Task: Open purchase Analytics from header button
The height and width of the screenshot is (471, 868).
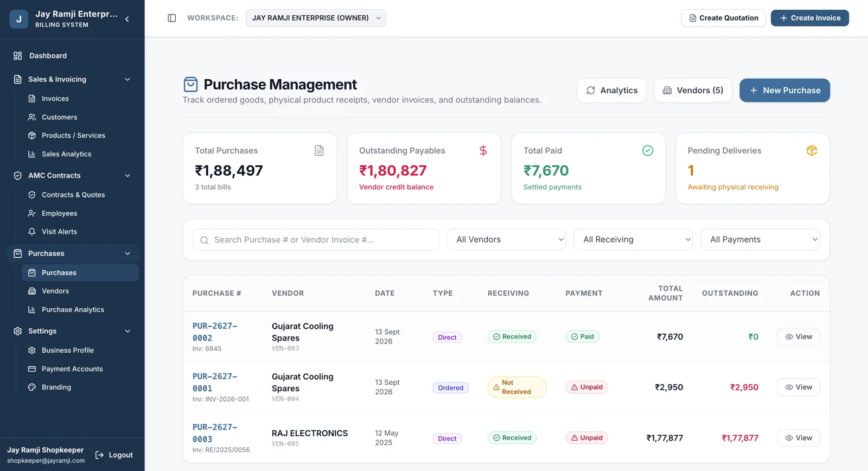Action: pyautogui.click(x=611, y=91)
